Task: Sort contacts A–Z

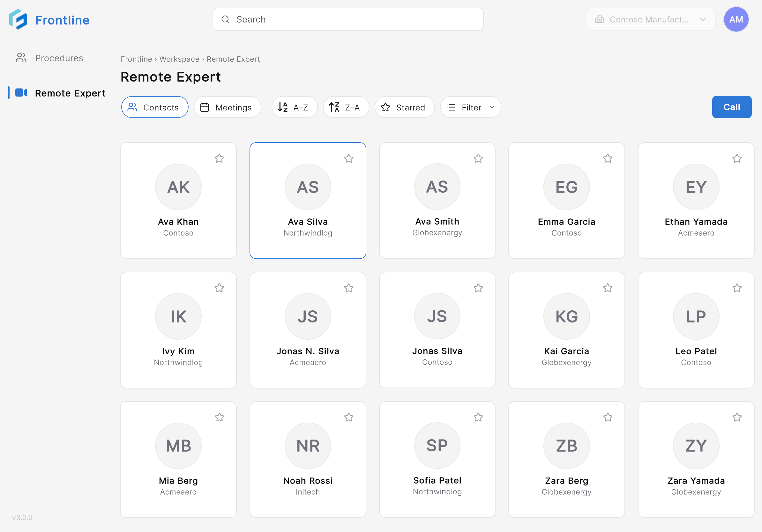Action: 295,107
